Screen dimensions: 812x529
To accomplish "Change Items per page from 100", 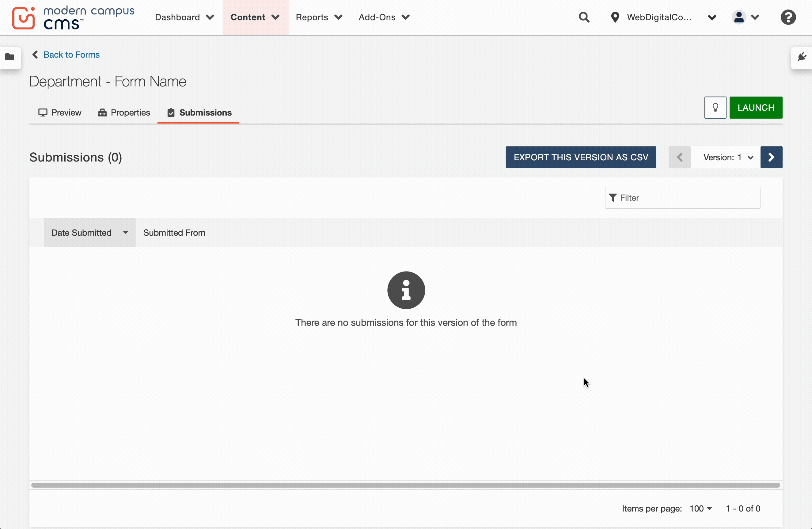I will pyautogui.click(x=700, y=508).
